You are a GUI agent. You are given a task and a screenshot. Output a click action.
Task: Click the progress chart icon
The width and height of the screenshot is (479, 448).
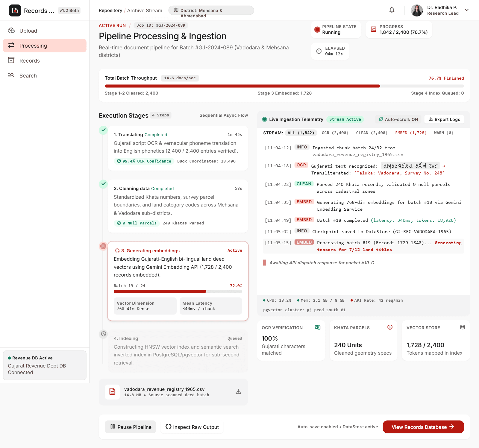click(x=374, y=29)
